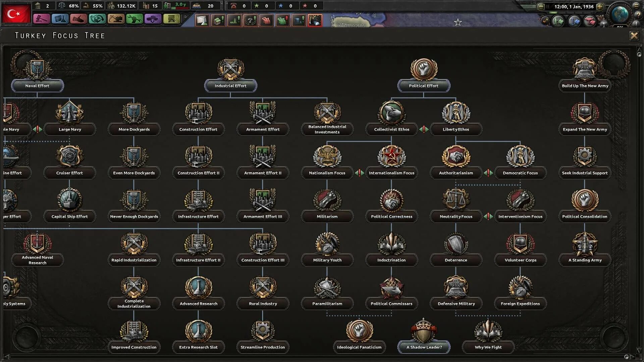Decrease game speed with minus button
The height and width of the screenshot is (362, 644).
click(x=541, y=6)
